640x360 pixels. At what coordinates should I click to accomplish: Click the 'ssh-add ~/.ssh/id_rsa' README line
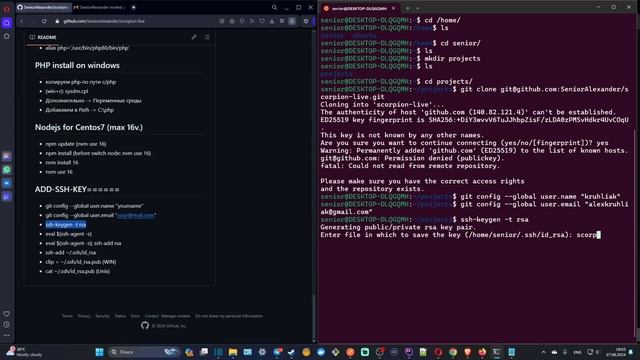click(71, 253)
